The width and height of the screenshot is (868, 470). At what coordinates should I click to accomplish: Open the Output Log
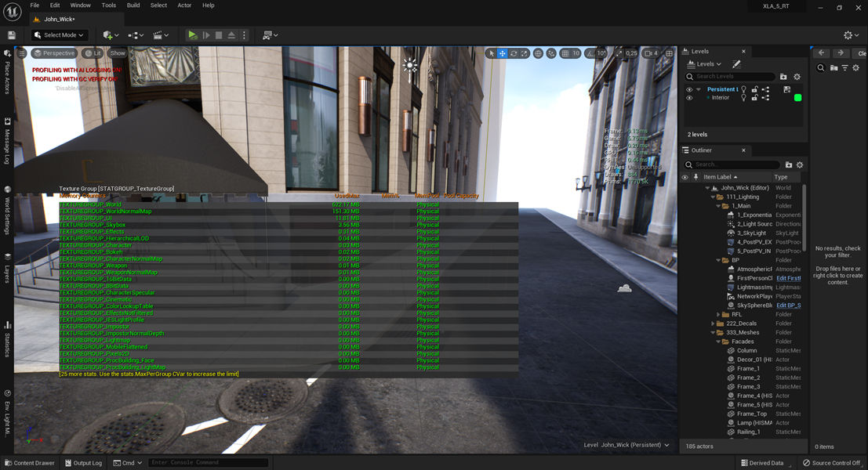click(x=84, y=463)
